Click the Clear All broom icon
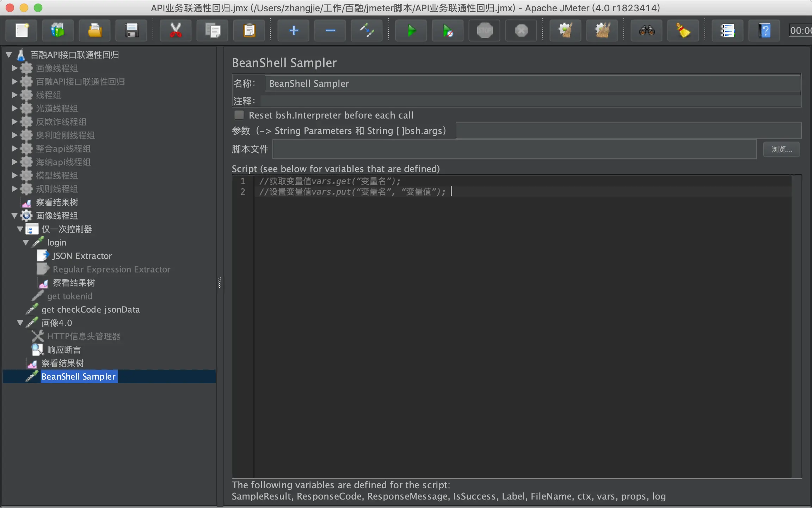 tap(602, 31)
